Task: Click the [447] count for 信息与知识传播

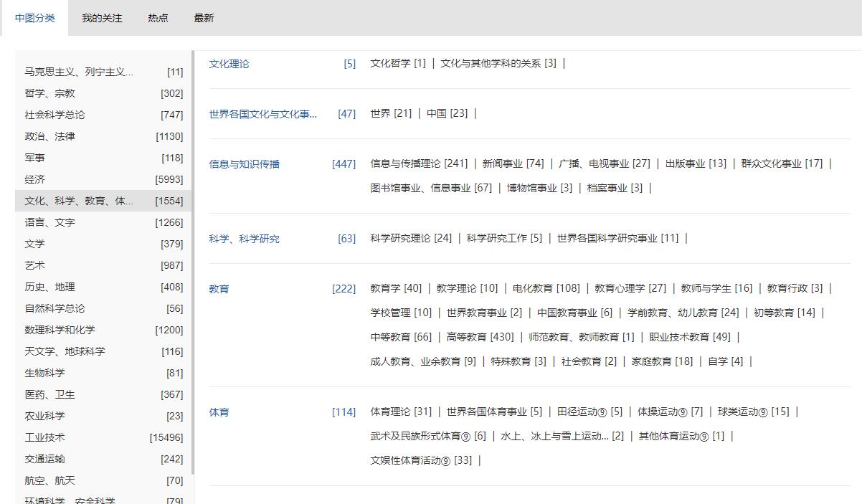Action: coord(345,163)
